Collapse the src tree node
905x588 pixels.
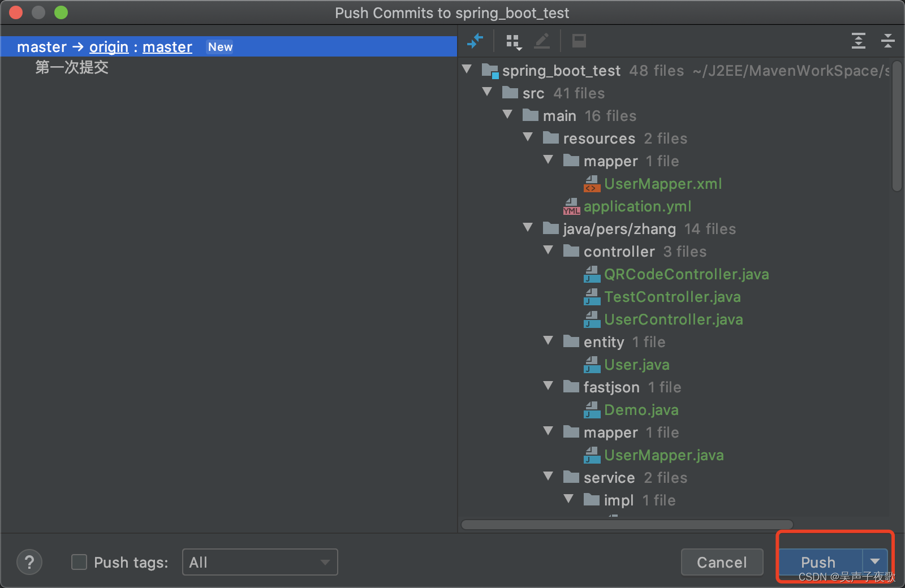(x=487, y=92)
